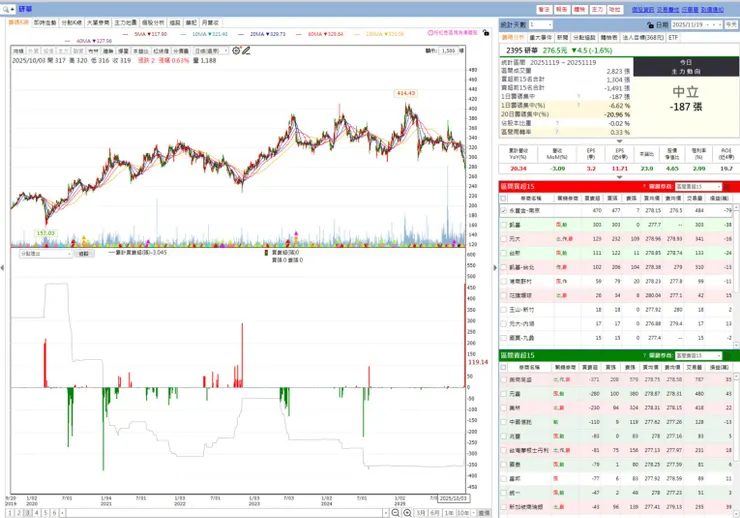The width and height of the screenshot is (740, 518).
Task: Switch to the 即時走勢 tab
Action: coord(45,23)
